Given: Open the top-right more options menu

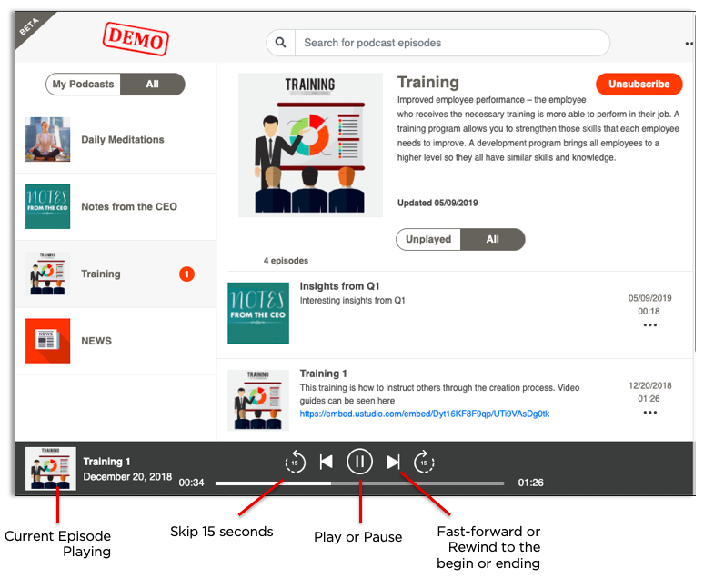Looking at the screenshot, I should [x=689, y=43].
